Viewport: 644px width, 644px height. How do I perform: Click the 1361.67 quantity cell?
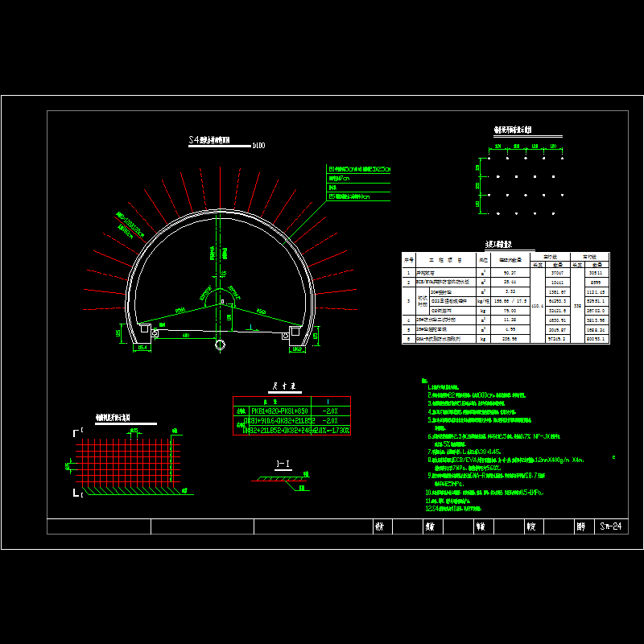(557, 291)
